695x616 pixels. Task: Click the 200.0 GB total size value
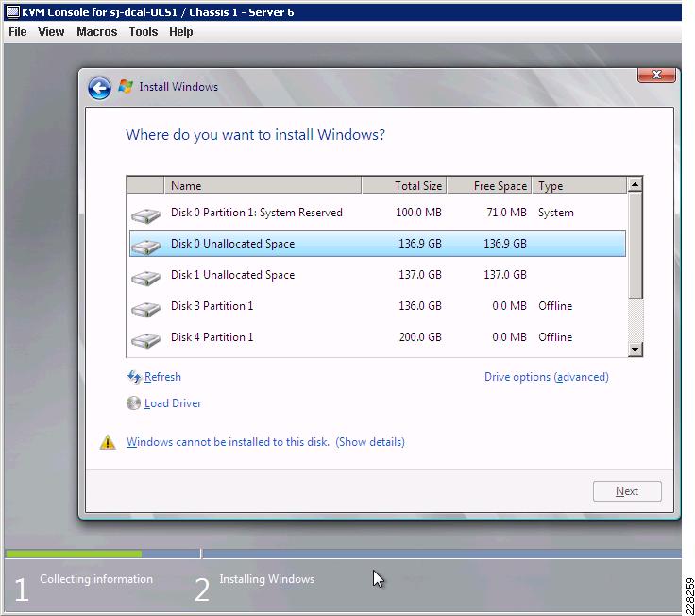(x=420, y=337)
